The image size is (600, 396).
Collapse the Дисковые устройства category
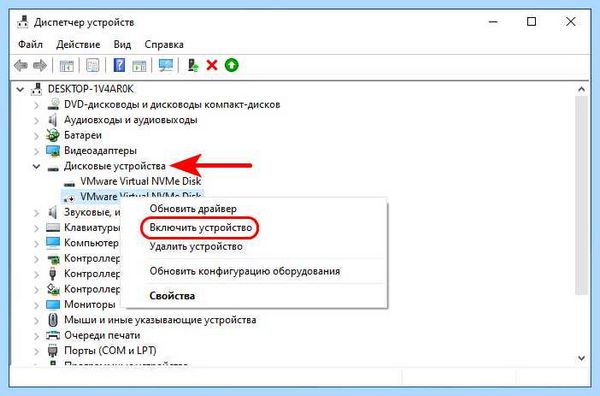[36, 166]
